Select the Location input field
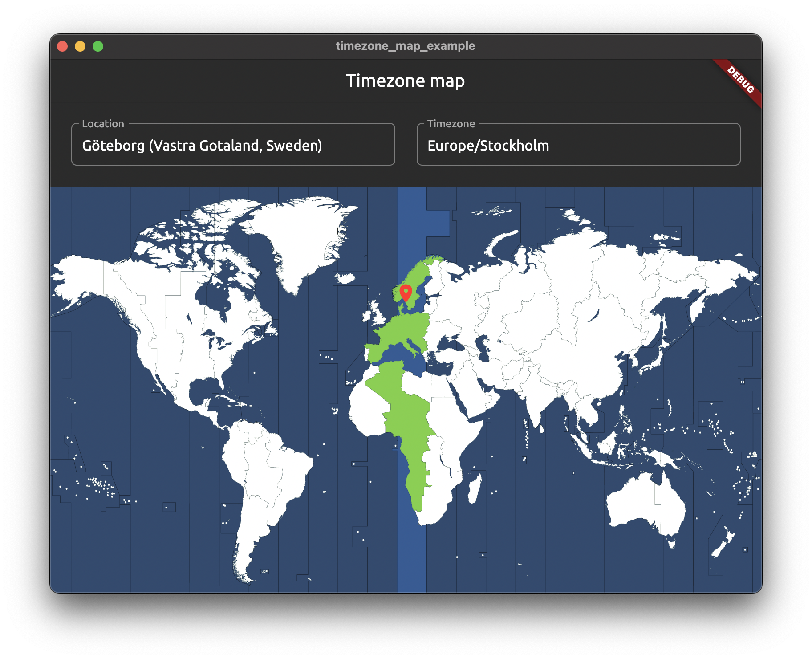Viewport: 812px width, 659px height. coord(233,144)
